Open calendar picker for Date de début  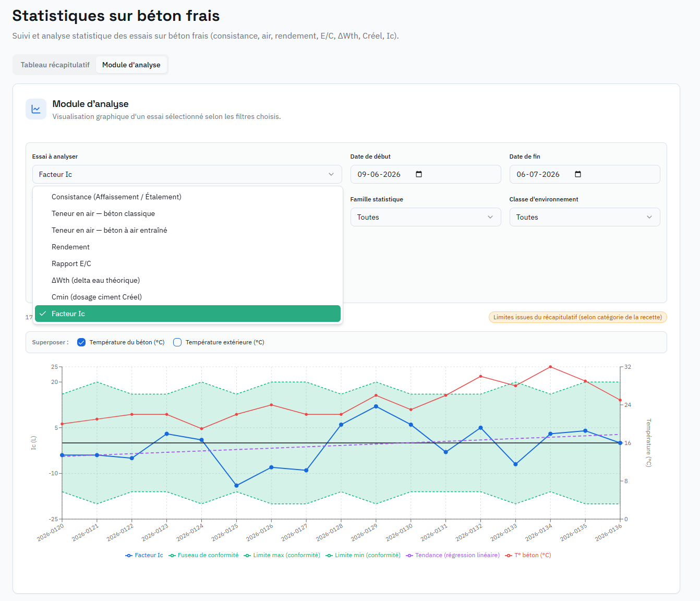click(419, 174)
